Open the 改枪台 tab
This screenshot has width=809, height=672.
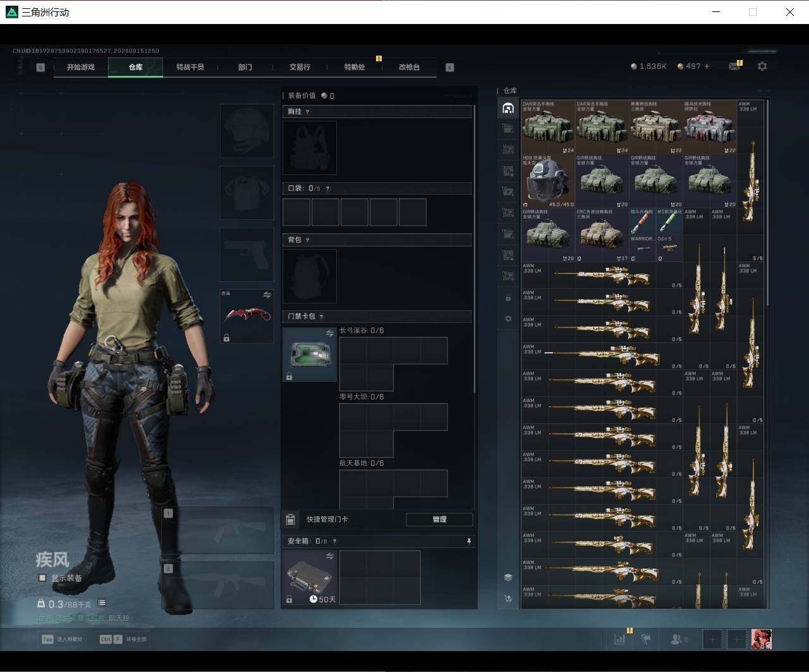point(410,67)
